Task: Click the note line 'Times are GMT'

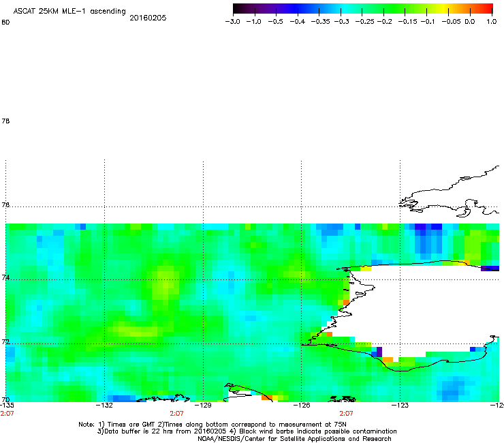Action: [131, 425]
